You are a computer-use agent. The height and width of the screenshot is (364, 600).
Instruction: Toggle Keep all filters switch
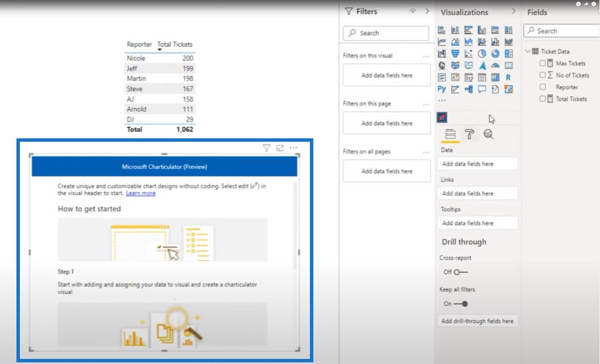461,304
